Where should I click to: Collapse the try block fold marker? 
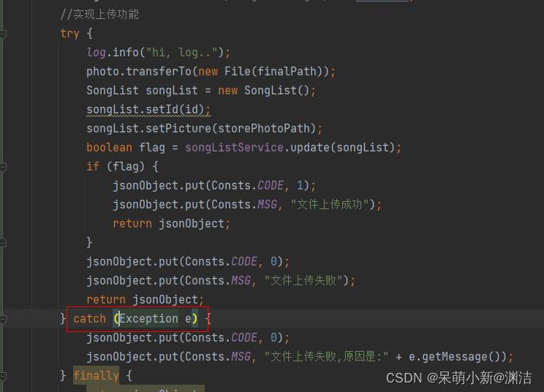click(3, 34)
